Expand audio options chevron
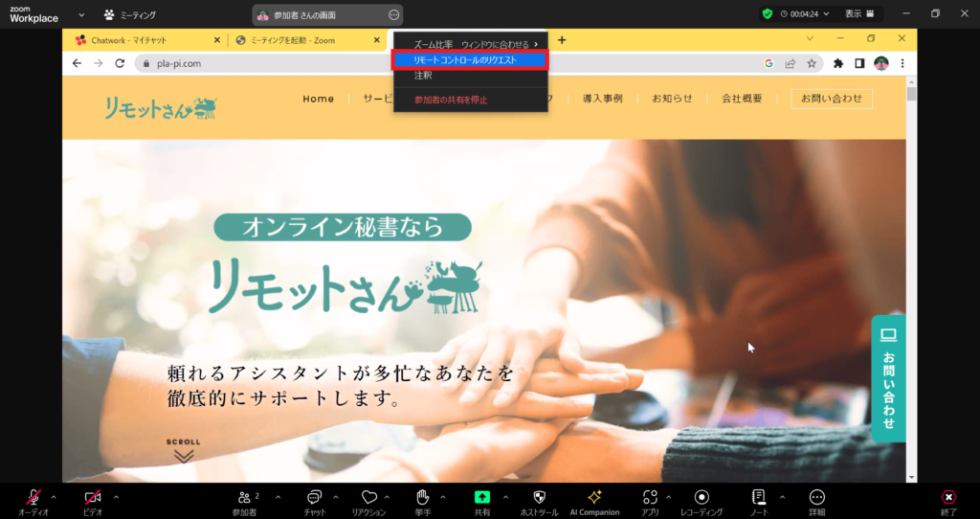Image resolution: width=980 pixels, height=519 pixels. (54, 497)
